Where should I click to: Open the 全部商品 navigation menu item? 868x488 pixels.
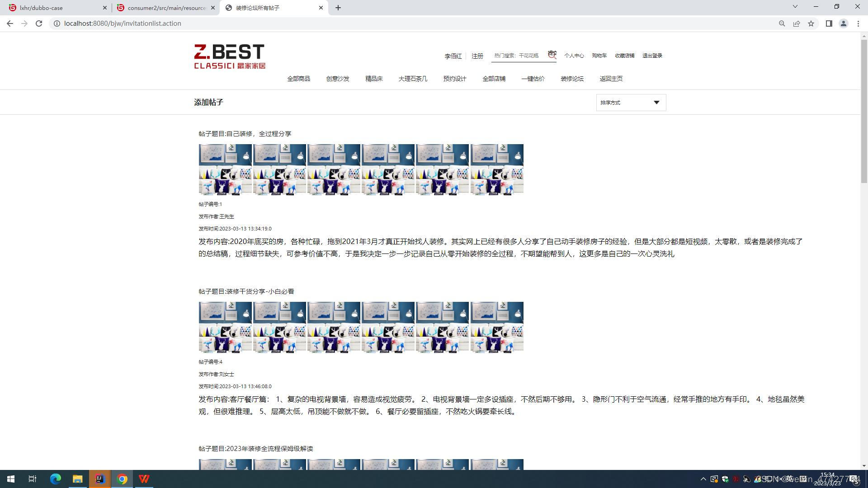click(298, 79)
